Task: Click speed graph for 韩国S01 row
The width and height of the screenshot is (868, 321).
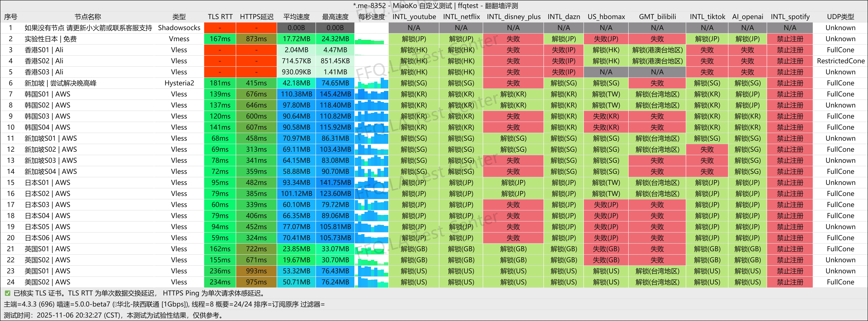Action: coord(371,94)
